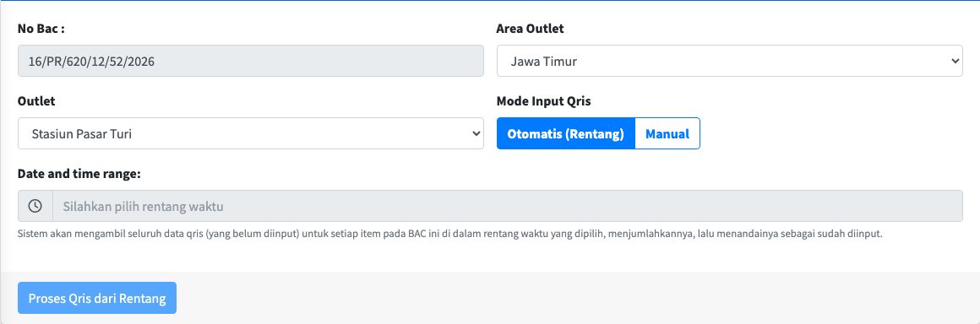Click the 'Outlet' label text
This screenshot has height=324, width=980.
pyautogui.click(x=36, y=100)
